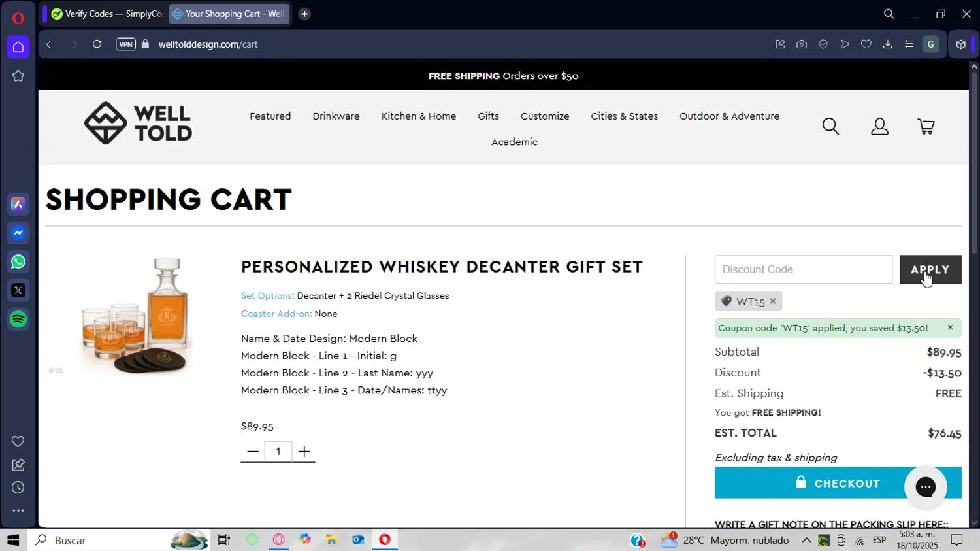980x551 pixels.
Task: Open the sidebar extensions cube icon
Action: pyautogui.click(x=960, y=44)
